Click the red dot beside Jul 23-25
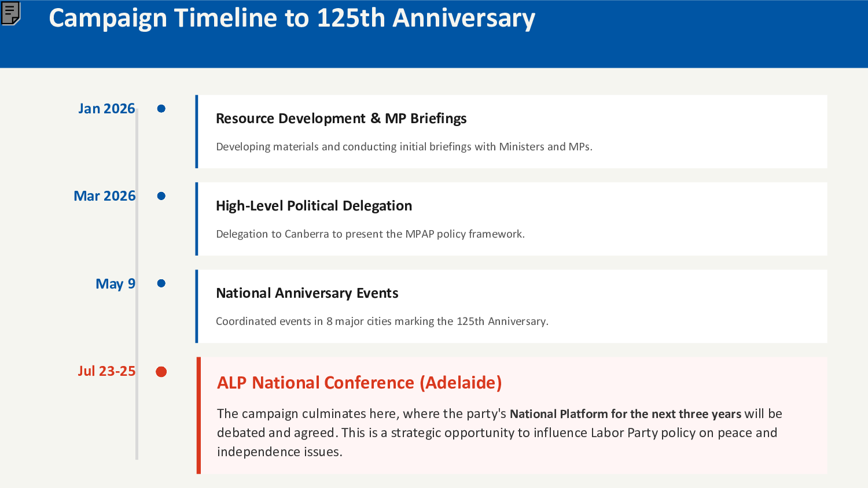Viewport: 868px width, 488px height. coord(161,372)
